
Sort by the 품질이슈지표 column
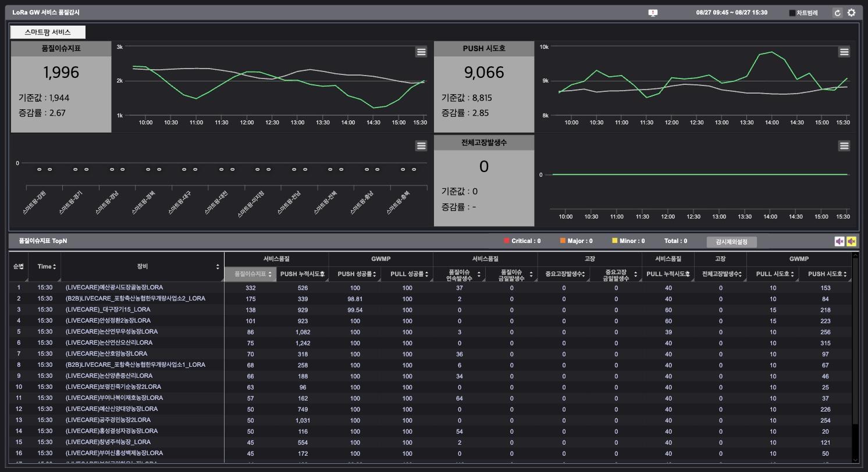tap(250, 274)
